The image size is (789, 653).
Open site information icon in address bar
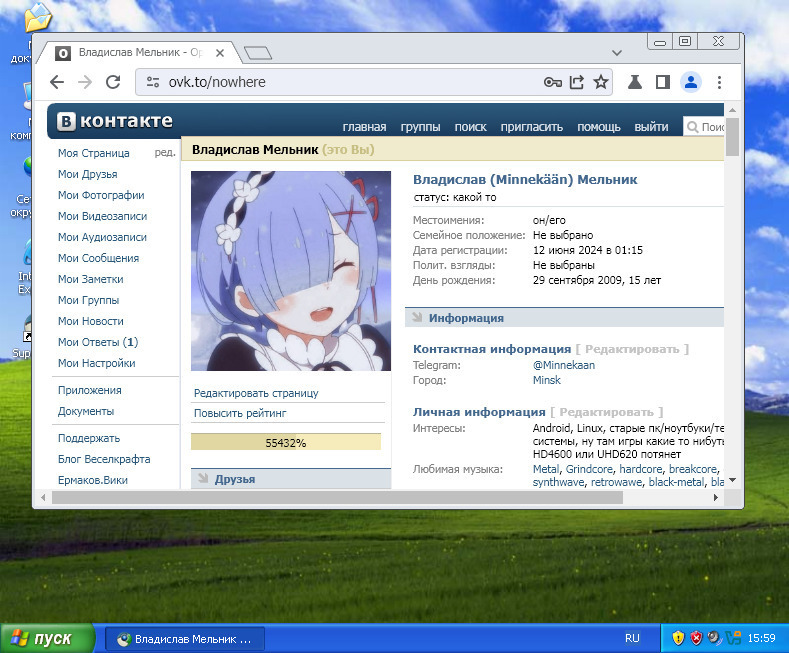pos(152,82)
